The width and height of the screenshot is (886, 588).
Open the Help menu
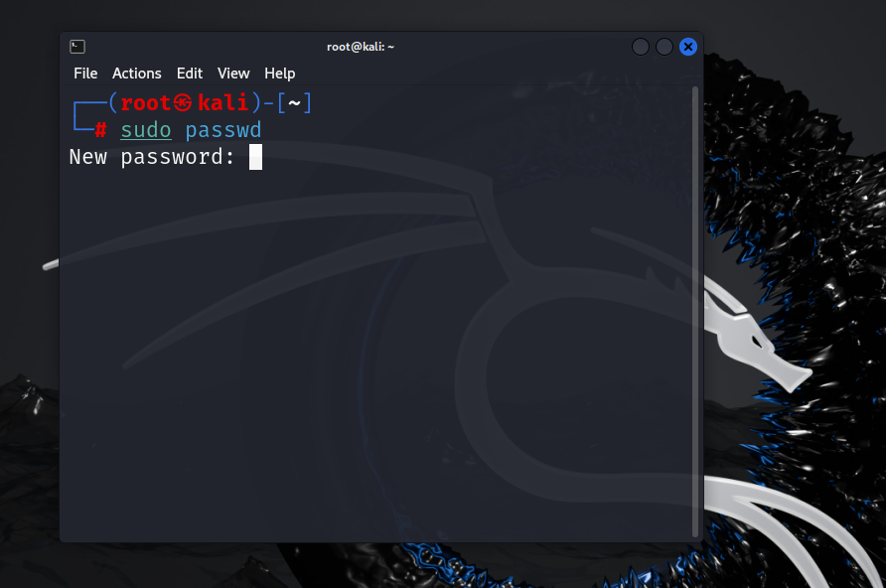click(x=280, y=73)
